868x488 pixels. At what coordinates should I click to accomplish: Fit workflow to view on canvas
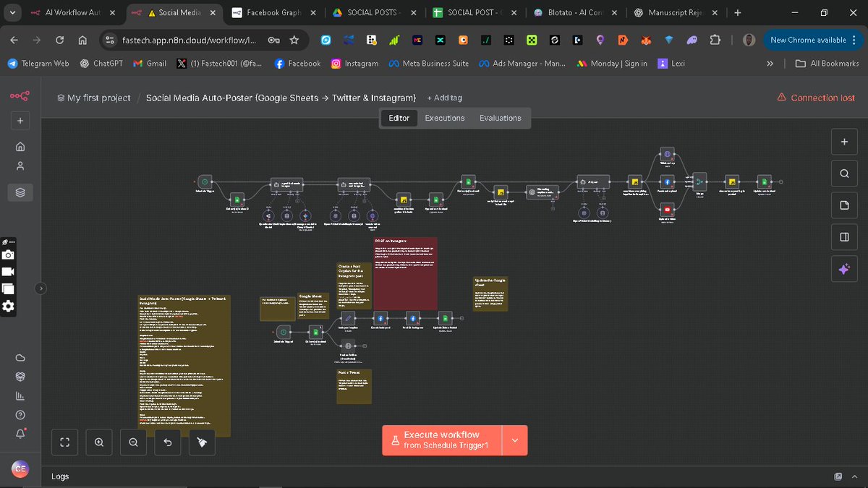[64, 442]
